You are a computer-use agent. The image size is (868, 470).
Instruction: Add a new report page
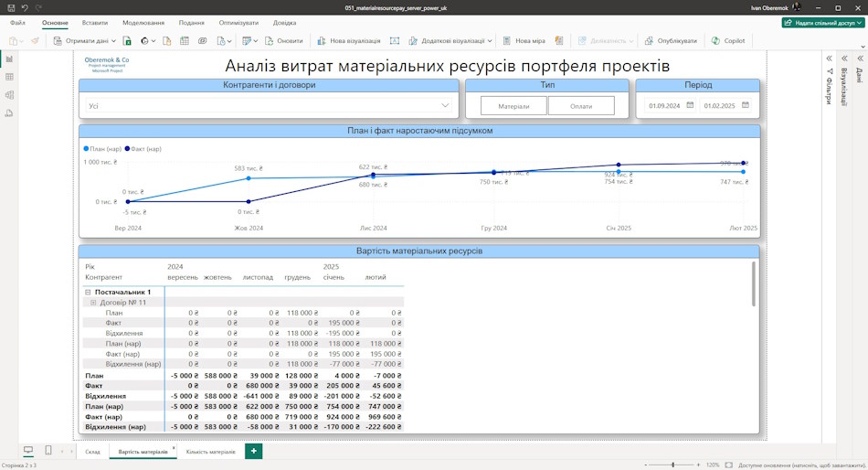point(253,451)
